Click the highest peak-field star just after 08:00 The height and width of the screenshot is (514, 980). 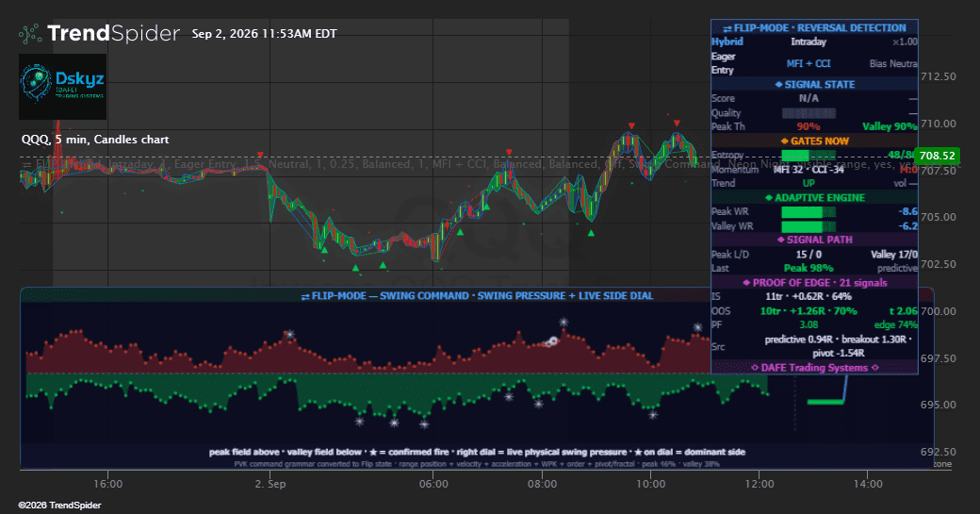[x=563, y=323]
